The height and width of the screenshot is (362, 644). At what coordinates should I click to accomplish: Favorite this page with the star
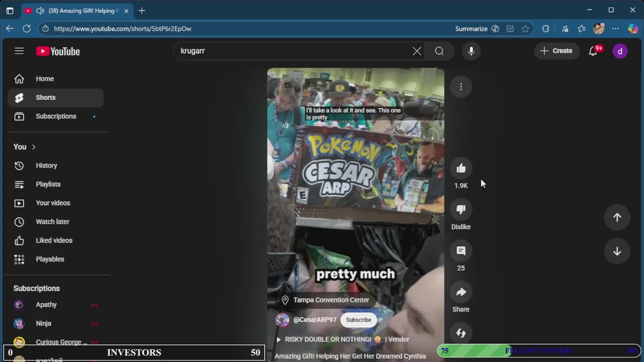click(525, 29)
